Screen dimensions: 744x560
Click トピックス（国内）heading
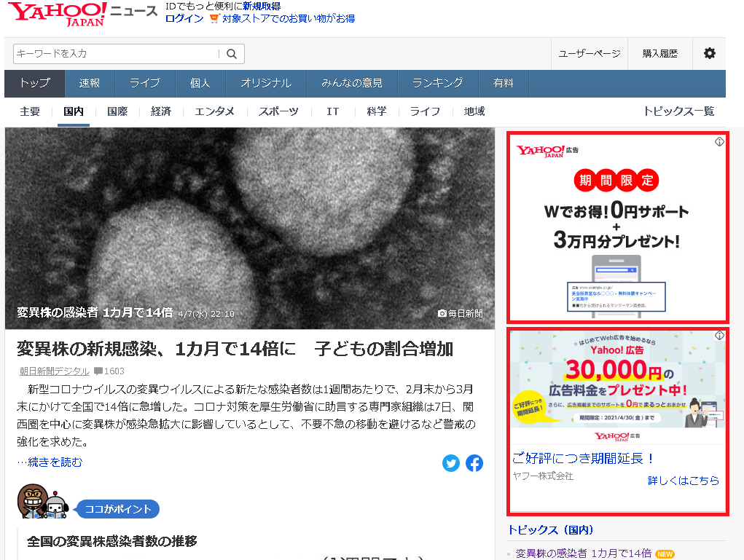point(550,529)
